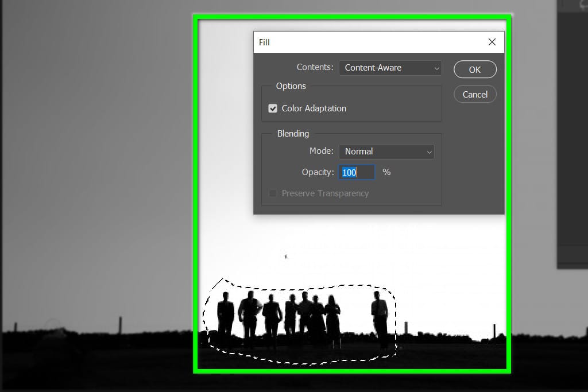Click the Contents label beside the dropdown
Viewport: 588px width, 392px height.
(314, 67)
